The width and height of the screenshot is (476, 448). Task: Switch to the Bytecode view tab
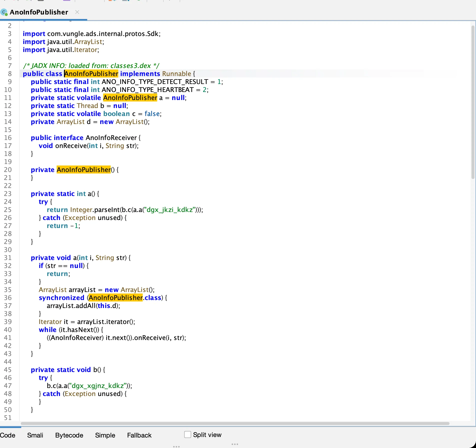coord(69,435)
